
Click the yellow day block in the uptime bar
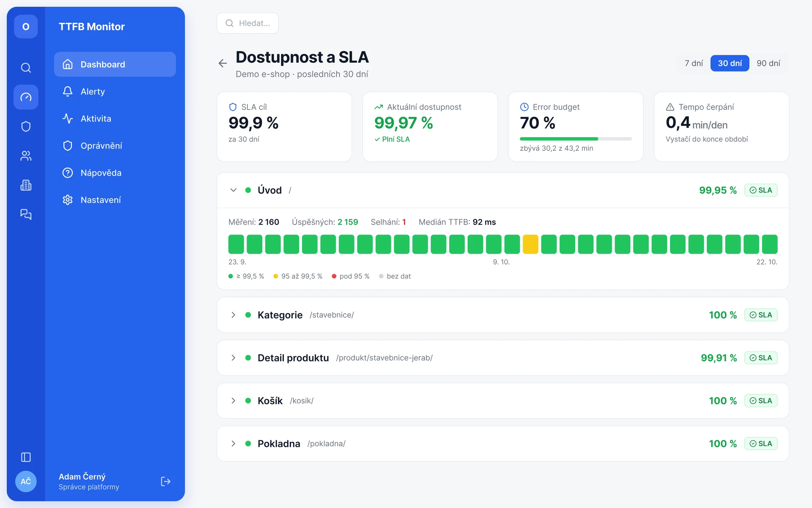coord(530,244)
